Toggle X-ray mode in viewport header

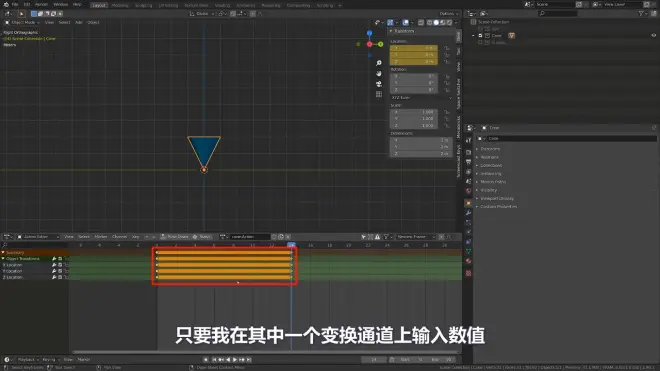(x=420, y=22)
